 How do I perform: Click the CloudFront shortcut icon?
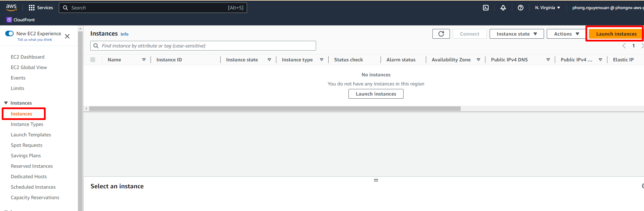coord(9,20)
